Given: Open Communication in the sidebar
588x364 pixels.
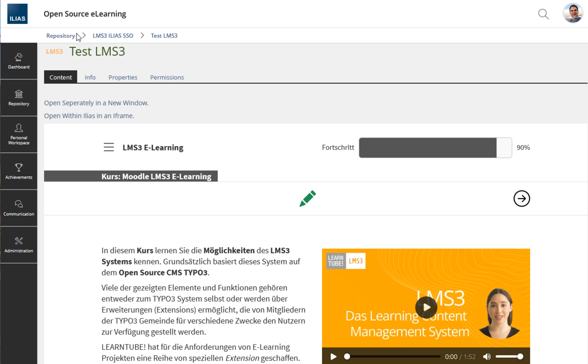Looking at the screenshot, I should point(19,208).
